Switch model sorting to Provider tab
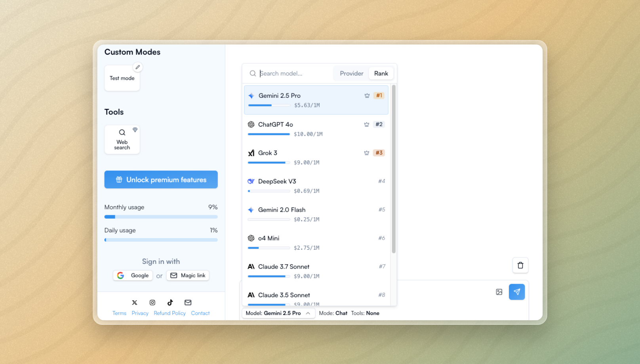 [x=351, y=74]
